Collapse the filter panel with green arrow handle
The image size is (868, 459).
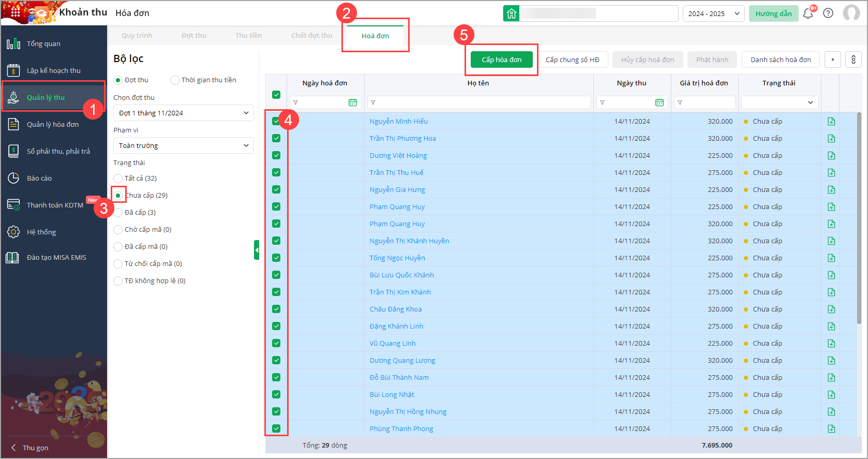[x=257, y=250]
